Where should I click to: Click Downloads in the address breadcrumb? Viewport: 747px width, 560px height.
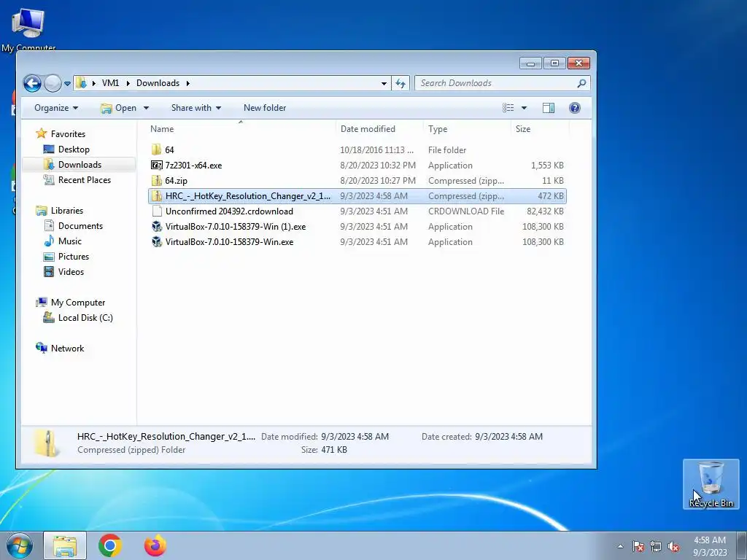tap(158, 83)
